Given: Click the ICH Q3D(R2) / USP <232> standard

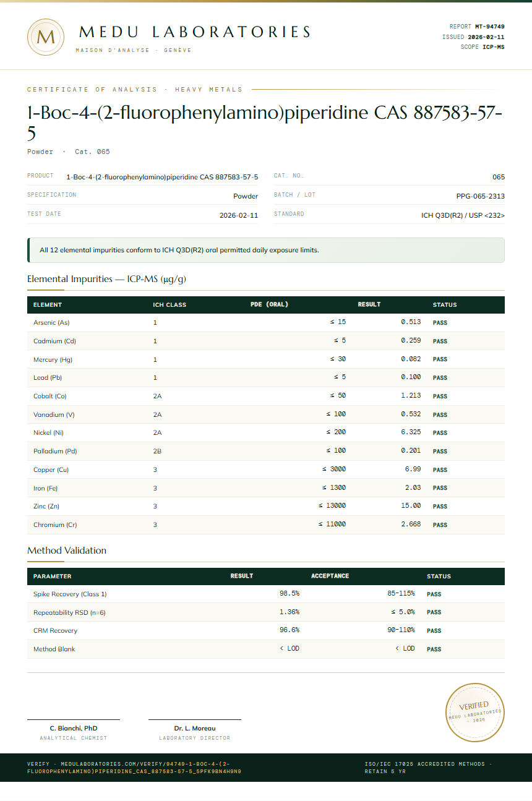Looking at the screenshot, I should coord(463,215).
